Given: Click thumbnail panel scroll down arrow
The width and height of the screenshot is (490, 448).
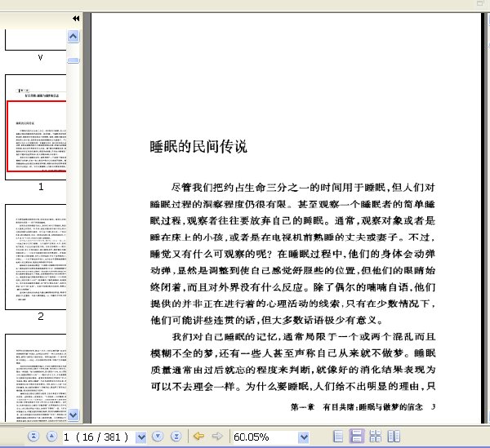Looking at the screenshot, I should click(73, 415).
